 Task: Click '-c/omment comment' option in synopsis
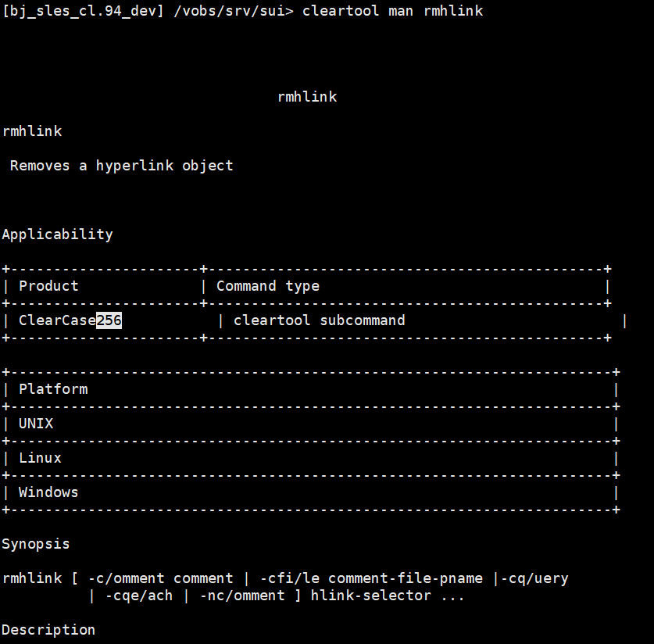(161, 578)
